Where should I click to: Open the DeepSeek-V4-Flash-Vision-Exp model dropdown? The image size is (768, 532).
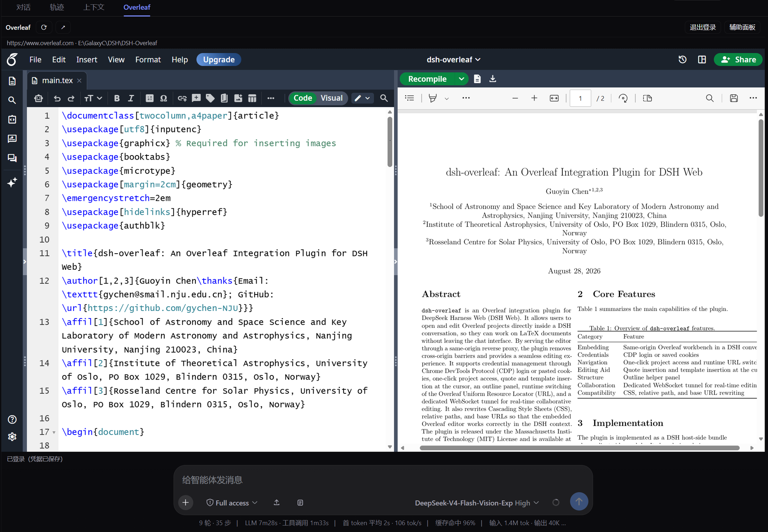click(x=477, y=503)
